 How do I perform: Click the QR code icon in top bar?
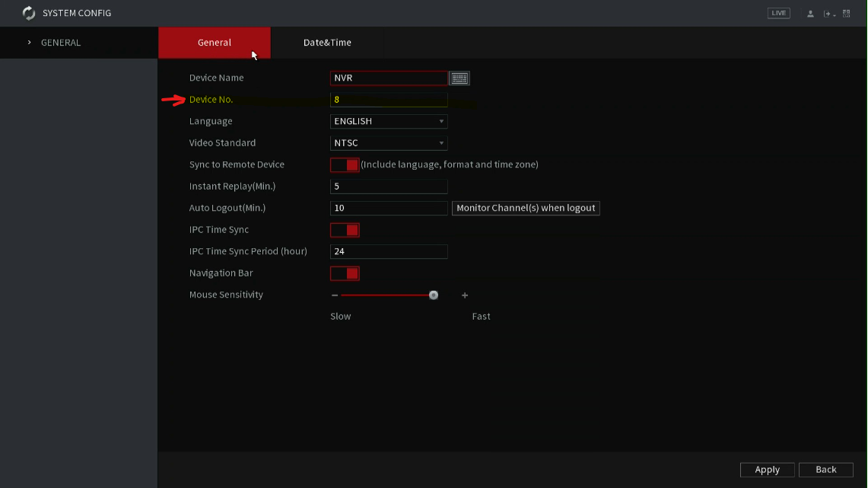847,13
